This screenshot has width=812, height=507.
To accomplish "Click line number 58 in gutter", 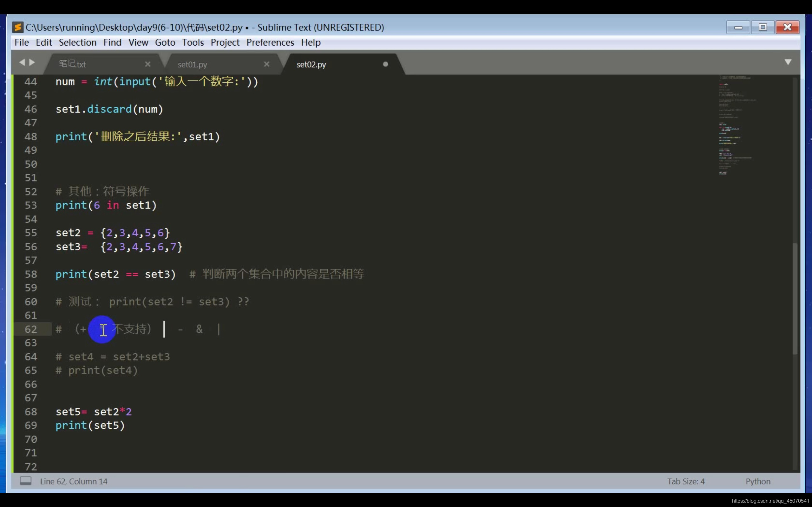I will click(x=31, y=274).
